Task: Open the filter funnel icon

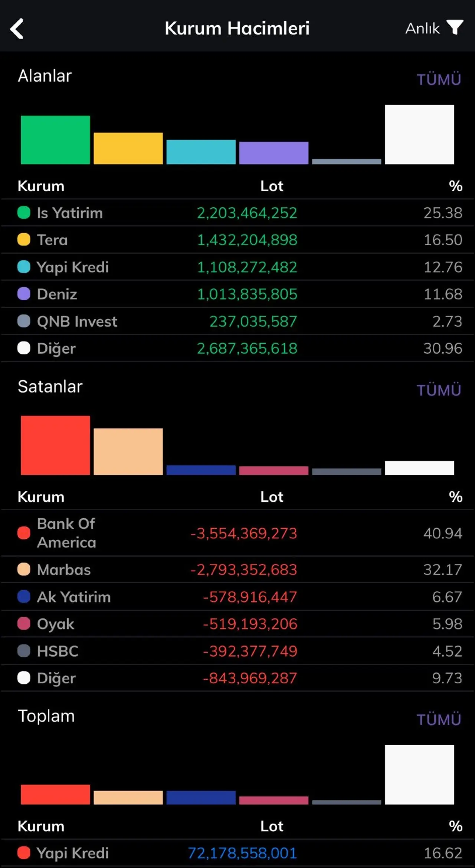Action: click(x=455, y=27)
